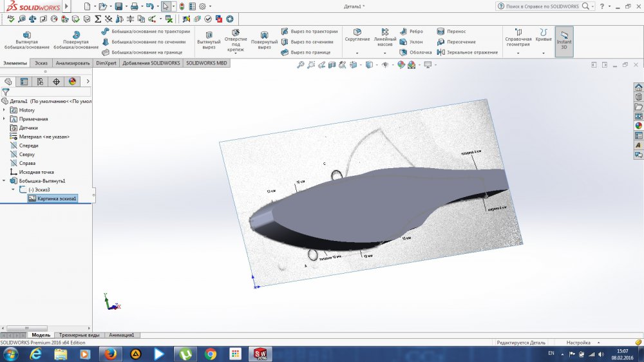This screenshot has width=644, height=362.
Task: Open the DisplayManager tab with color sphere
Action: (x=72, y=81)
